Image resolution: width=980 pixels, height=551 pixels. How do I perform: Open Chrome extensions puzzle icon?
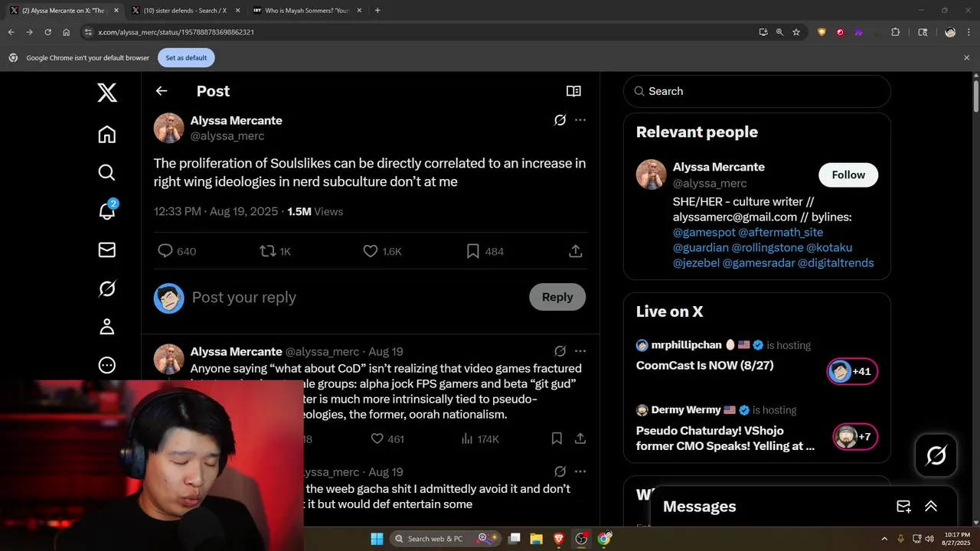point(895,32)
